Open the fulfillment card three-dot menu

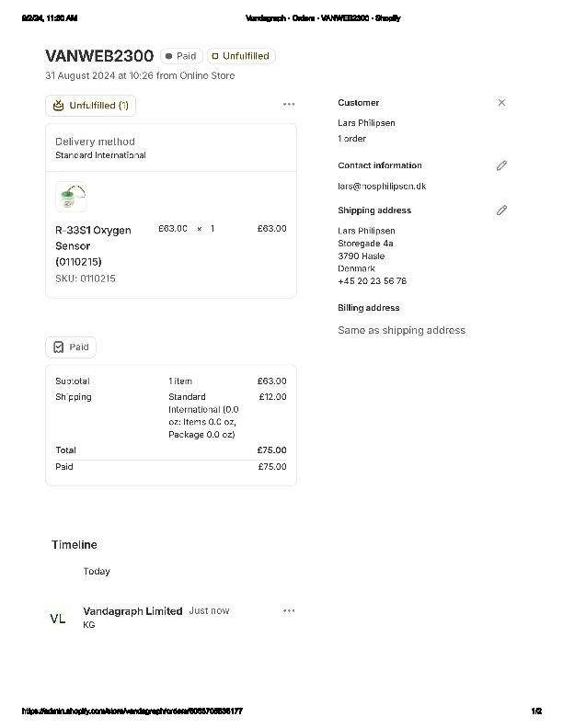tap(289, 105)
